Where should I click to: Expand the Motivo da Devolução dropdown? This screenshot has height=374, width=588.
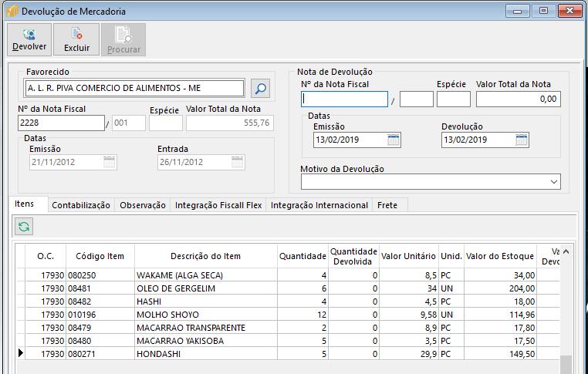pyautogui.click(x=554, y=182)
